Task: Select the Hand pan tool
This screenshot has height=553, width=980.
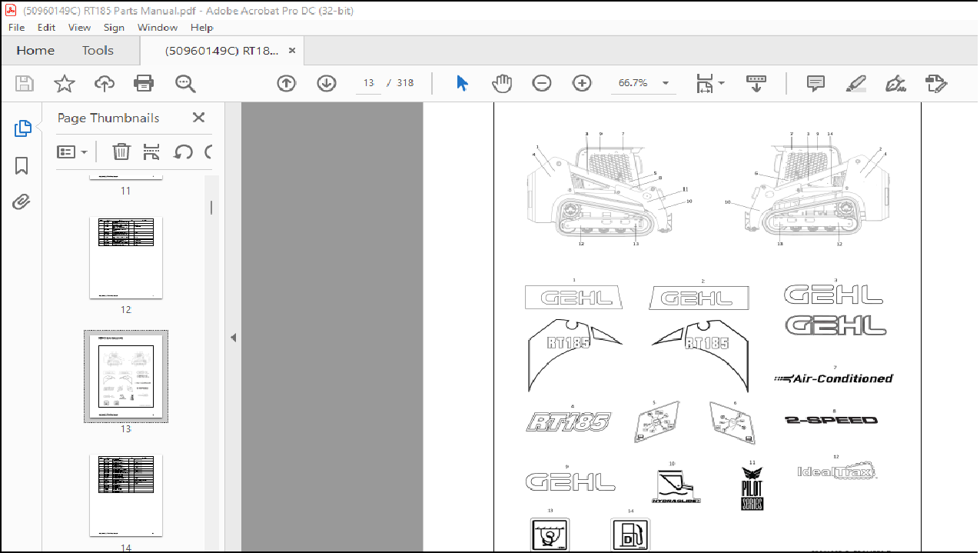Action: [x=502, y=83]
